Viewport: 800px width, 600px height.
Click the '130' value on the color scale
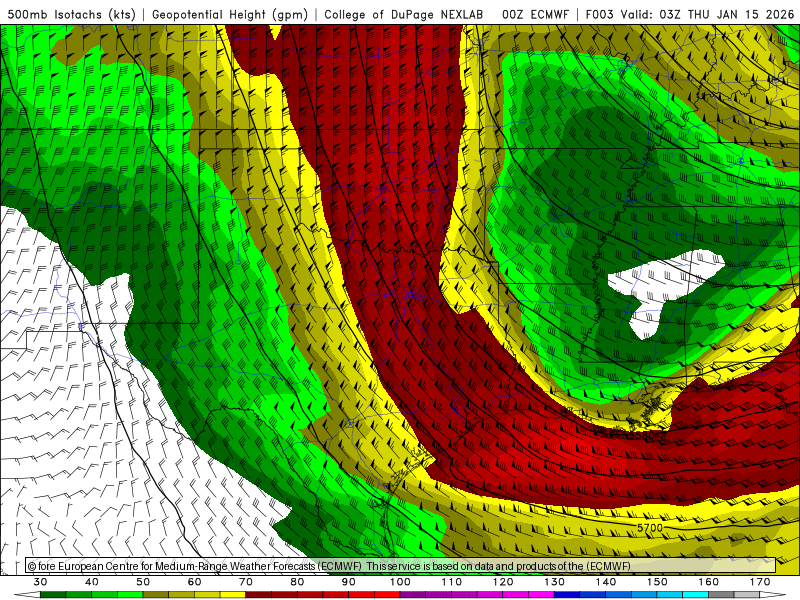(554, 582)
